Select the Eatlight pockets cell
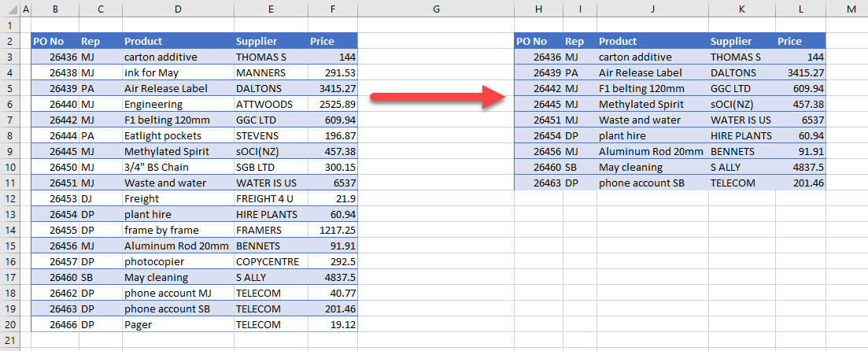 (177, 135)
